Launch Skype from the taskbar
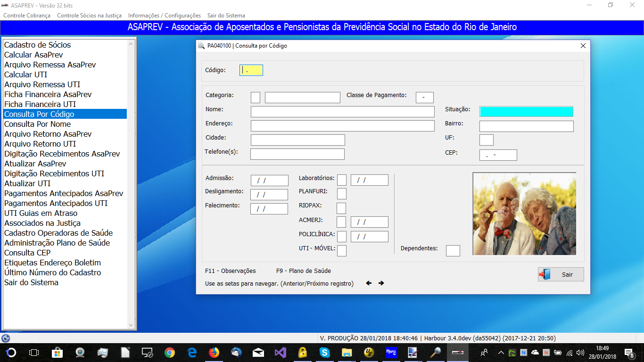This screenshot has width=644, height=362. pyautogui.click(x=324, y=353)
